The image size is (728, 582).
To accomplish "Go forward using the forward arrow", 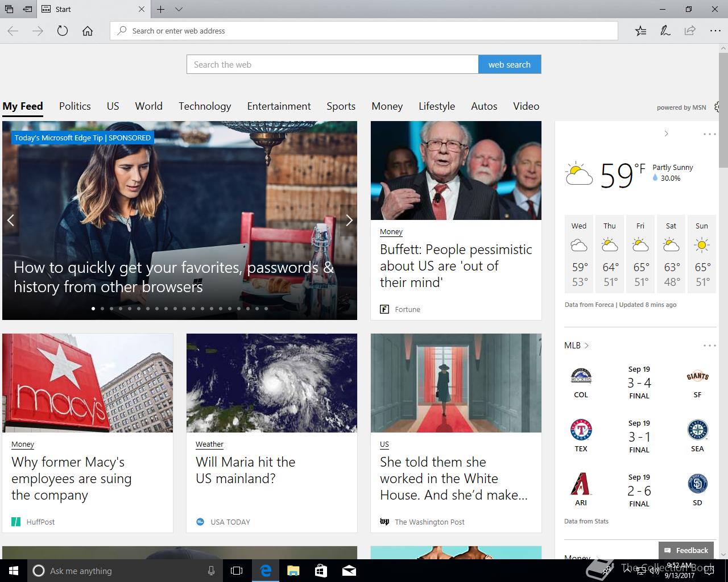I will tap(38, 31).
